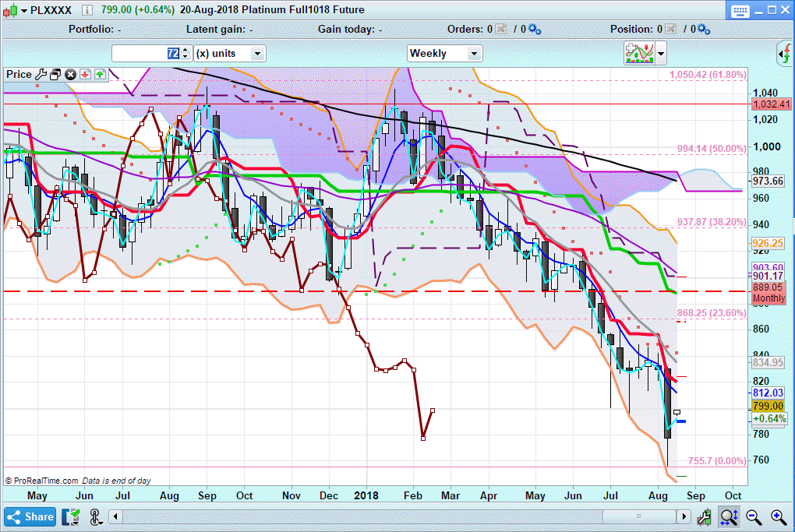Click the Platinum Full1018 Future title text
This screenshot has width=795, height=532.
[x=302, y=9]
